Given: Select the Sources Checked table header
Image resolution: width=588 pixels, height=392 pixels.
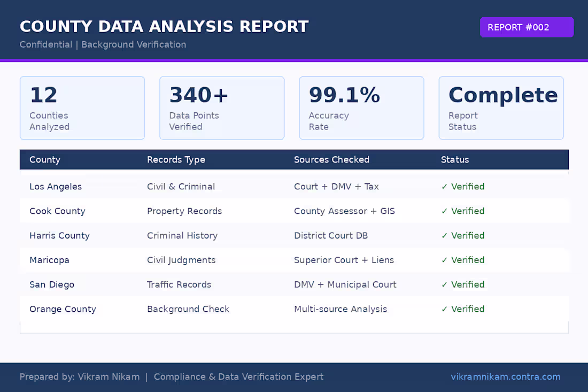Looking at the screenshot, I should pos(331,159).
